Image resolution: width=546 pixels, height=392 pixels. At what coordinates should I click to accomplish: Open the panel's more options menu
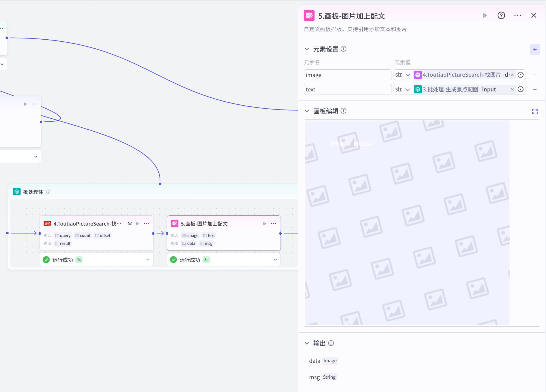[517, 16]
